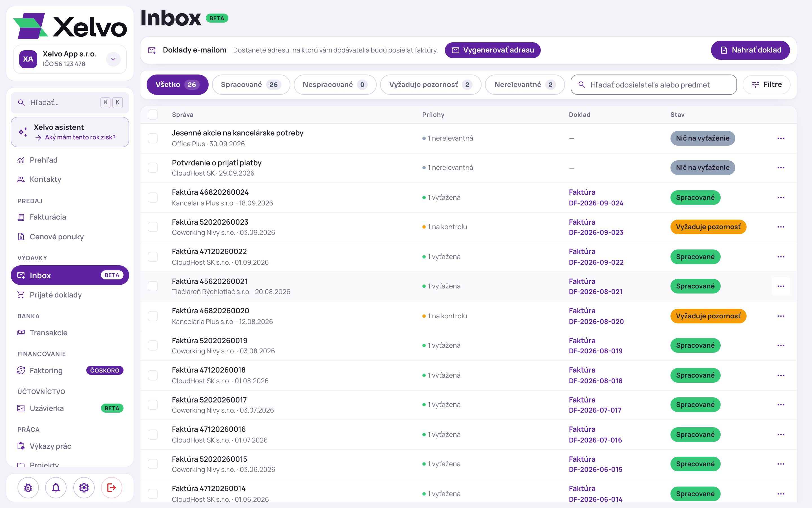This screenshot has height=508, width=812.
Task: Open more options for Jesenné akcie row
Action: click(x=781, y=138)
